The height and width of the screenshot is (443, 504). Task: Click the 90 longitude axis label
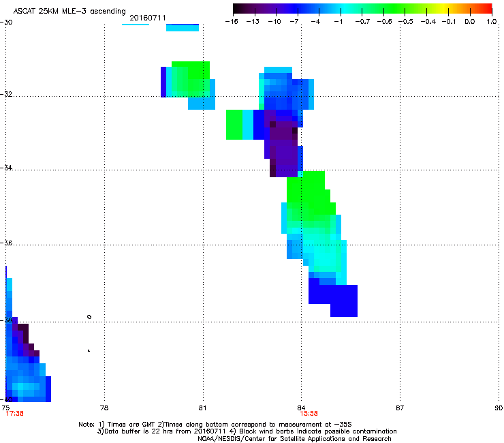[x=499, y=408]
